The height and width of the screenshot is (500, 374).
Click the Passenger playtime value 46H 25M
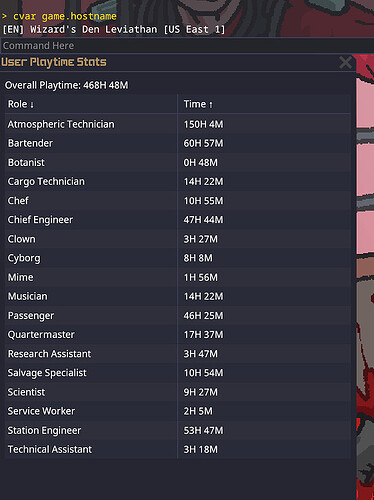pos(203,315)
